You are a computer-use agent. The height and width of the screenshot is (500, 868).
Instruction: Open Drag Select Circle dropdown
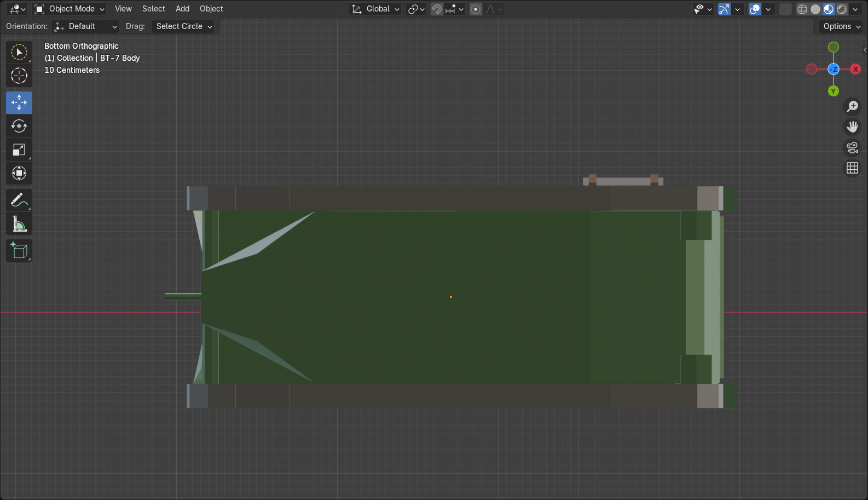tap(183, 26)
